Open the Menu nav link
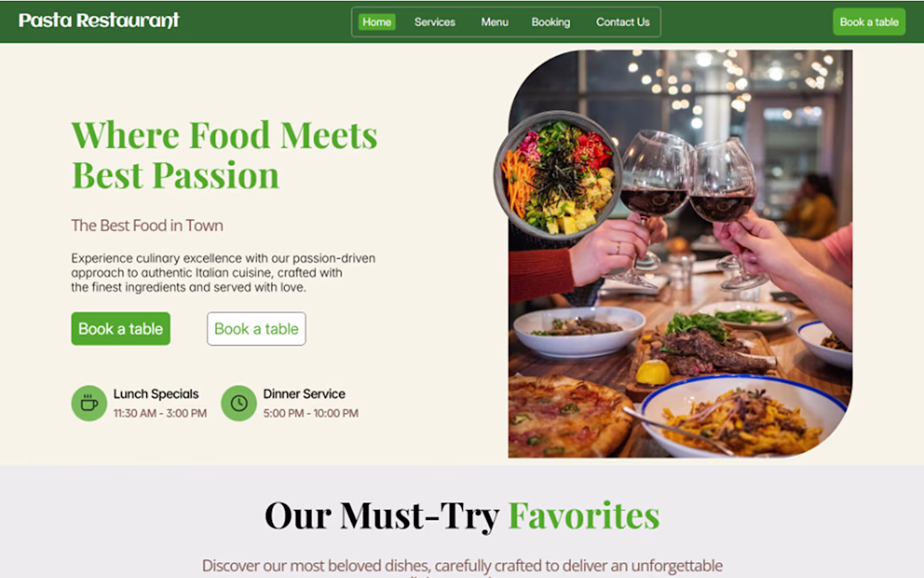This screenshot has height=578, width=924. tap(495, 22)
